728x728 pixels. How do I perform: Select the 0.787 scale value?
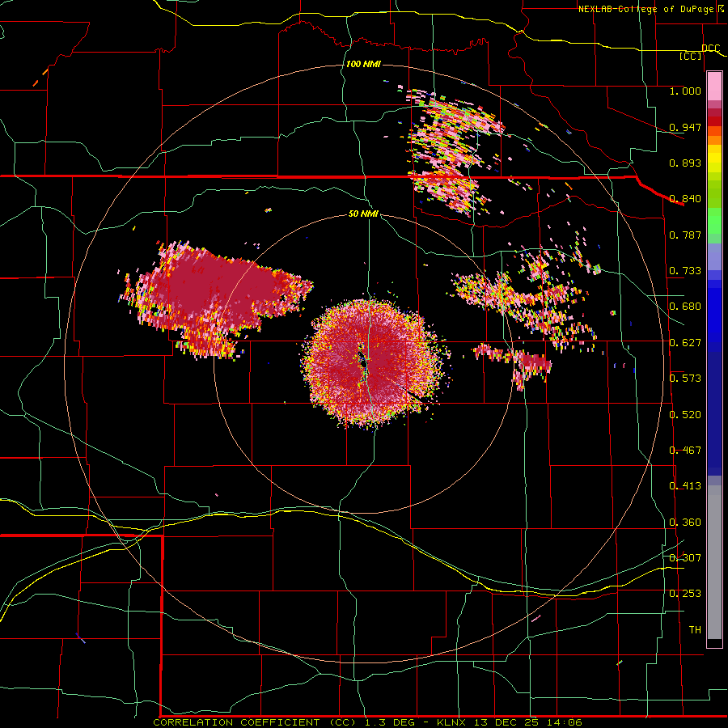685,235
